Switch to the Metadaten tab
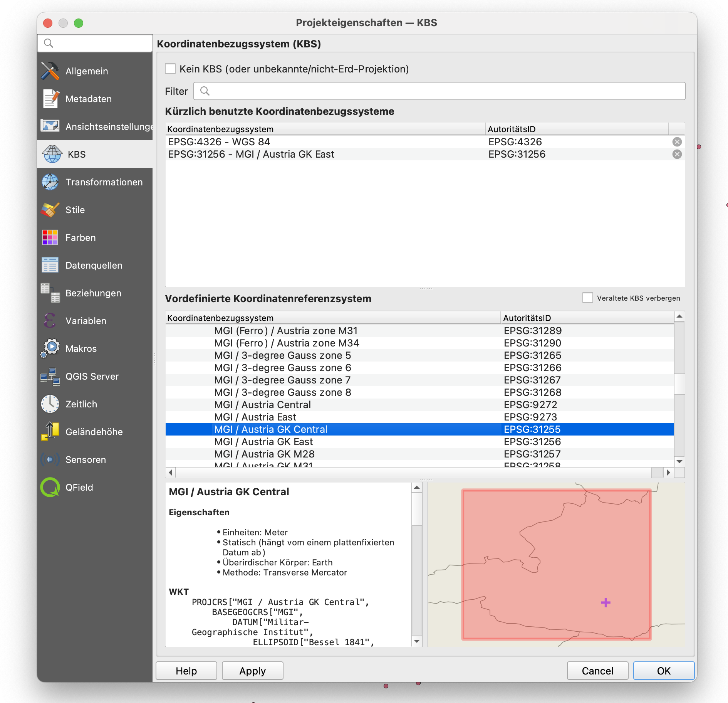 click(95, 99)
